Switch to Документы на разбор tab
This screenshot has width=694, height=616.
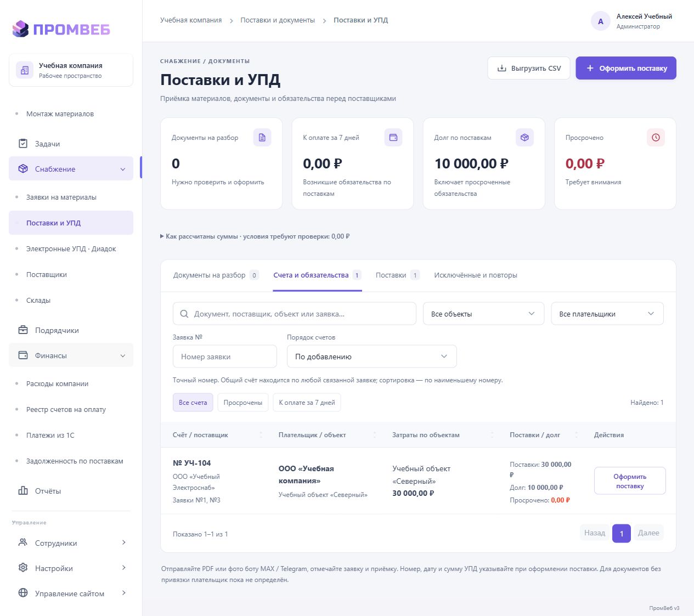[216, 275]
